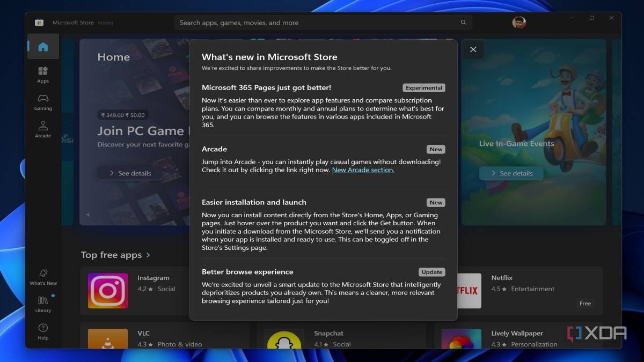
Task: Open the New Arcade section link
Action: click(363, 170)
